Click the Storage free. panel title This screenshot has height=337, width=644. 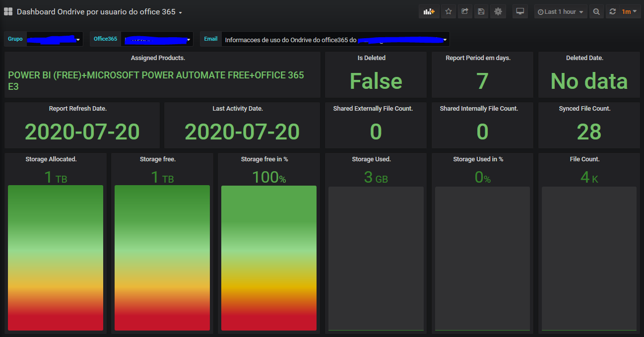tap(158, 159)
